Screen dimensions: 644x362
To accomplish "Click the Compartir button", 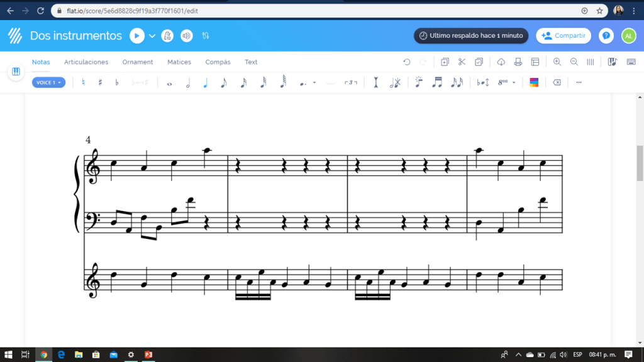I will tap(563, 36).
